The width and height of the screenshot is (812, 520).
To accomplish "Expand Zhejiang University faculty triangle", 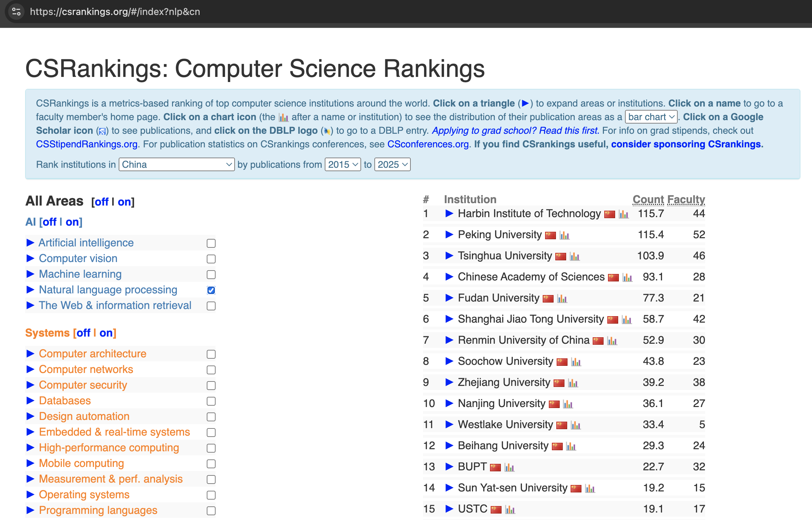I will click(449, 382).
